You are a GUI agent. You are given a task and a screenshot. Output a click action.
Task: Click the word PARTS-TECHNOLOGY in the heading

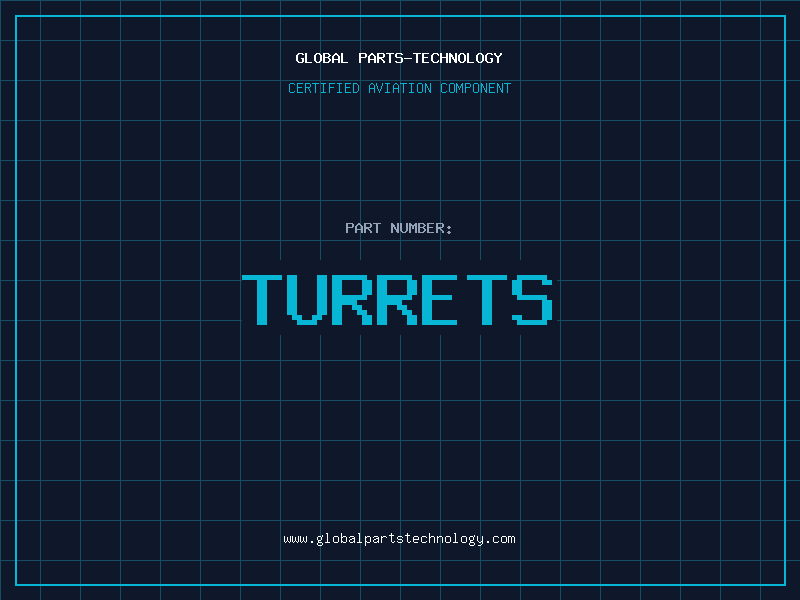431,58
